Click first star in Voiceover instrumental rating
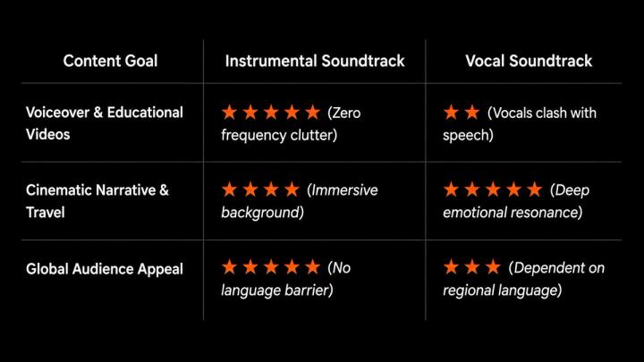Image resolution: width=644 pixels, height=362 pixels. (230, 112)
